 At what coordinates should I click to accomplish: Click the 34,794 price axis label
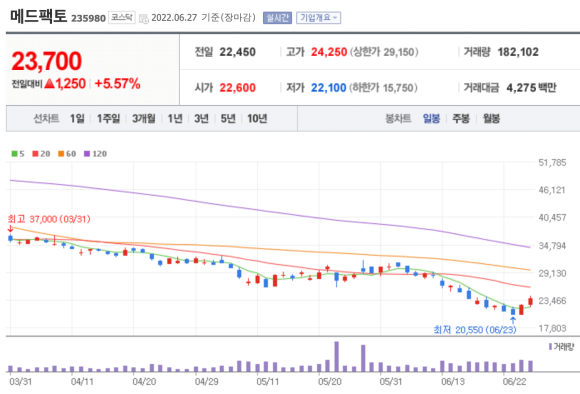click(552, 246)
